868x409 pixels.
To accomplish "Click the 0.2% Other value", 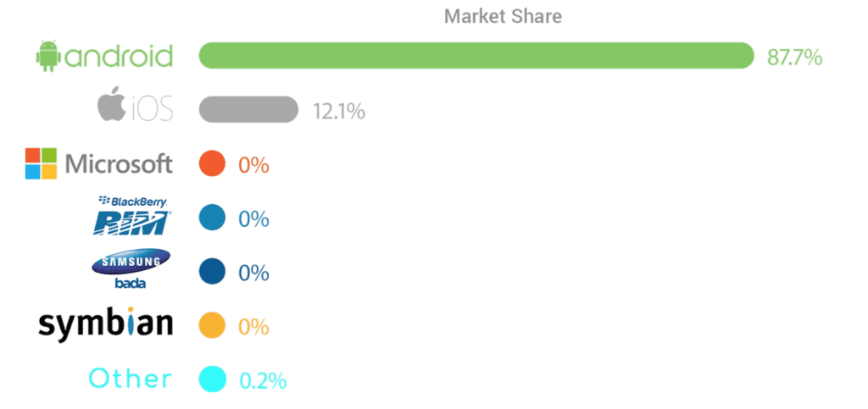I will 263,380.
